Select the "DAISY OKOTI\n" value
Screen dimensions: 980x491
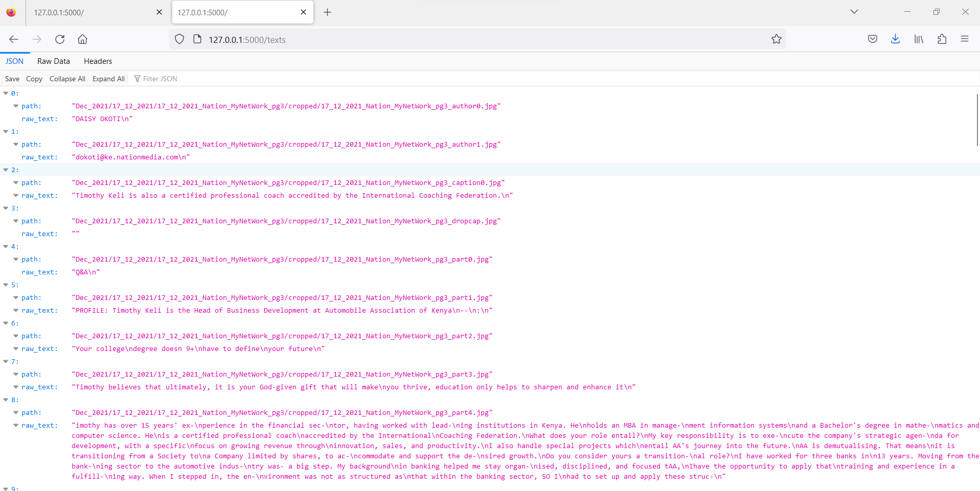102,119
